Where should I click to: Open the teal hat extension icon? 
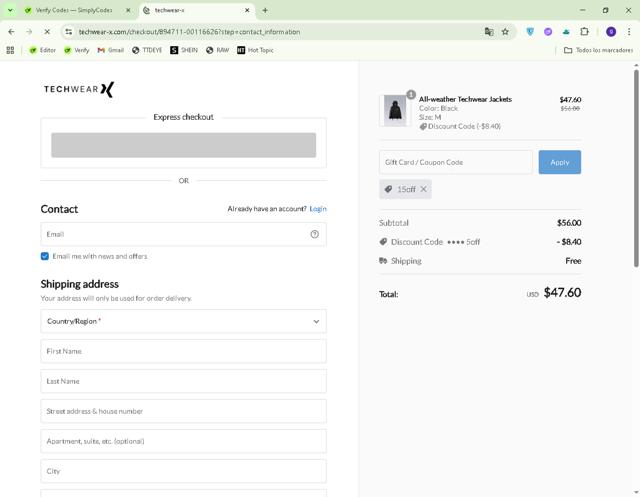pyautogui.click(x=566, y=31)
